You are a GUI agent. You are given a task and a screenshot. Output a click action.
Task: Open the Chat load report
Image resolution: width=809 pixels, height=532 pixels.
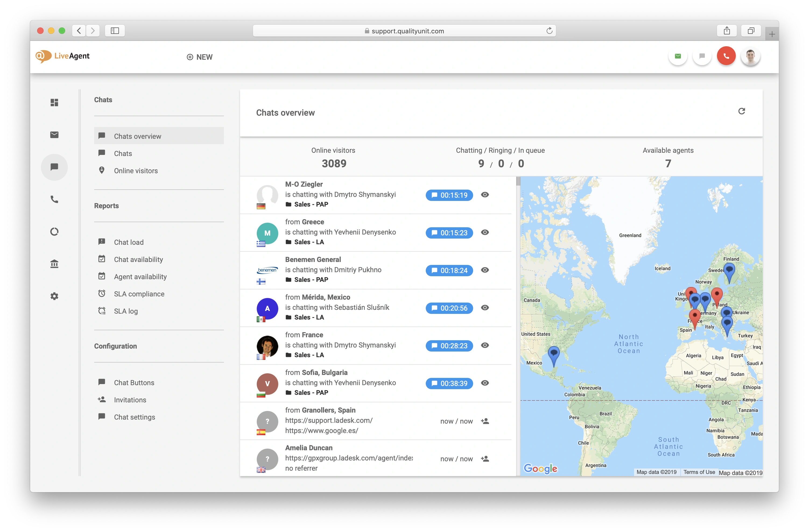tap(159, 242)
